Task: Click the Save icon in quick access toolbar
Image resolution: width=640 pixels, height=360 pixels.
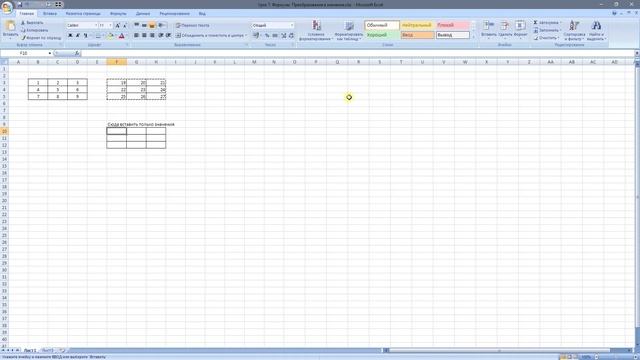Action: click(x=20, y=4)
